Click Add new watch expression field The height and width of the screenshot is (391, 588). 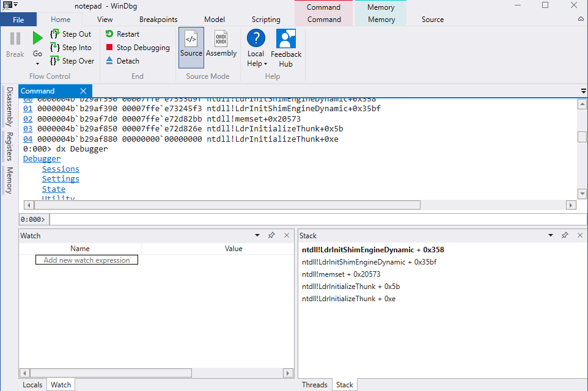tap(87, 260)
